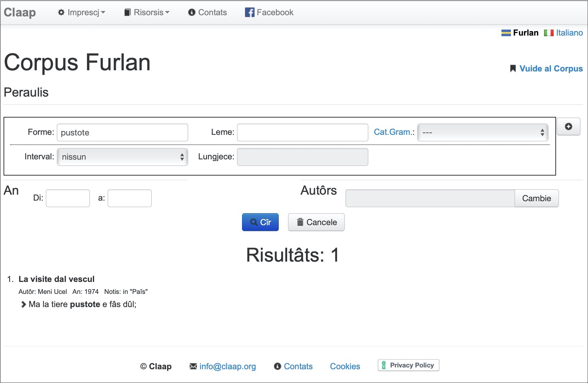Image resolution: width=588 pixels, height=383 pixels.
Task: Click the bookmark icon beside Vuide al Corpus
Action: click(513, 68)
